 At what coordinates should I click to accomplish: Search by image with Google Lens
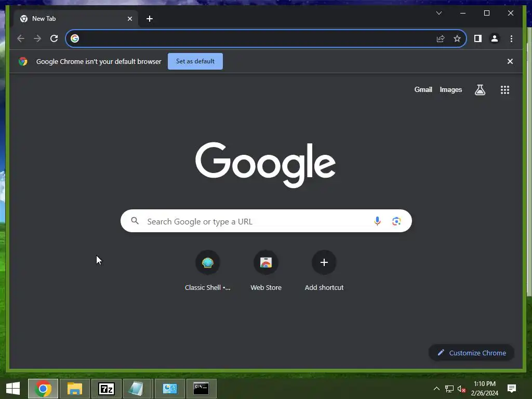(x=396, y=221)
